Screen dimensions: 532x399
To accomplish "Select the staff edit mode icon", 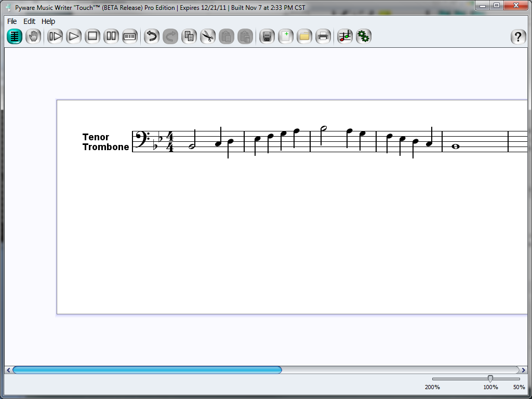I will 15,36.
